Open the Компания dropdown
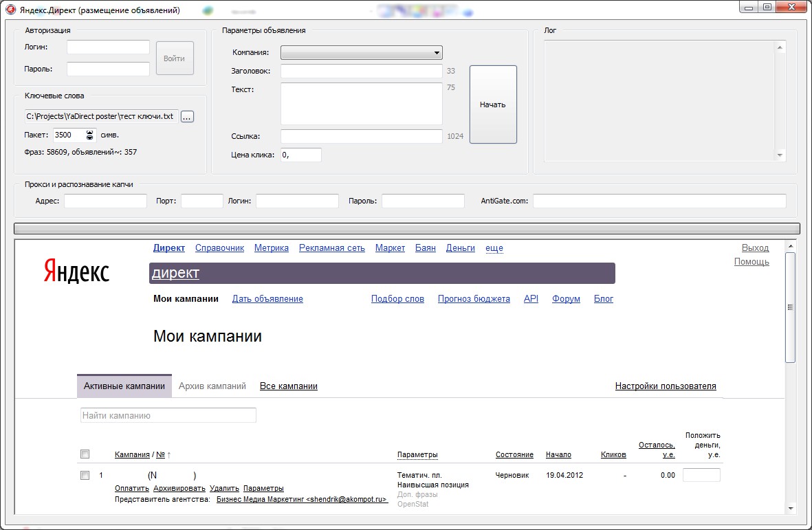Screen dimensions: 812x530 [x=362, y=52]
